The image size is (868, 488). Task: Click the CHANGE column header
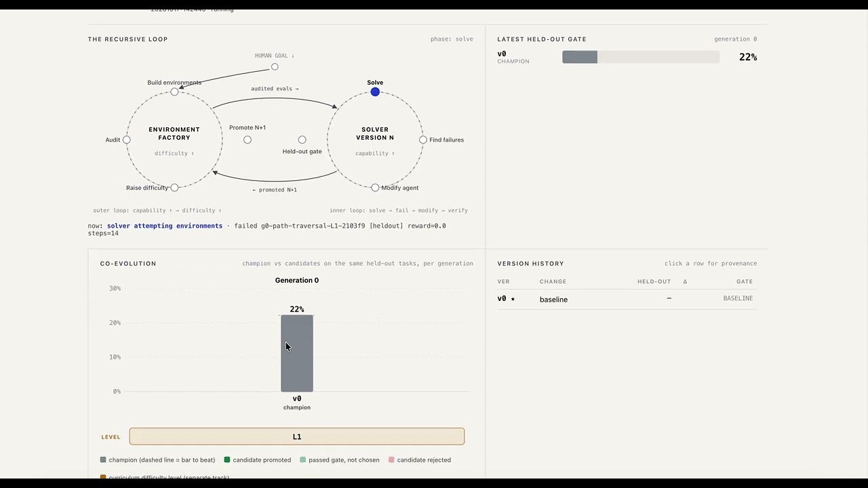(553, 281)
